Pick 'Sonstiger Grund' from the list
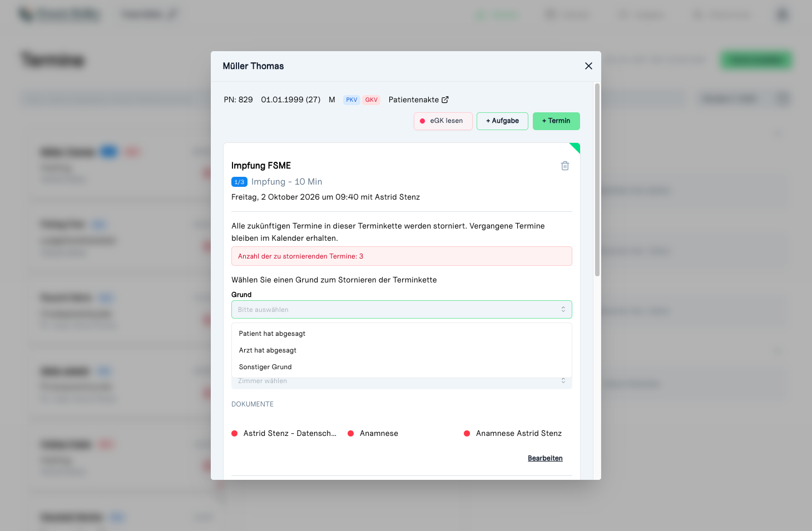 (402, 367)
